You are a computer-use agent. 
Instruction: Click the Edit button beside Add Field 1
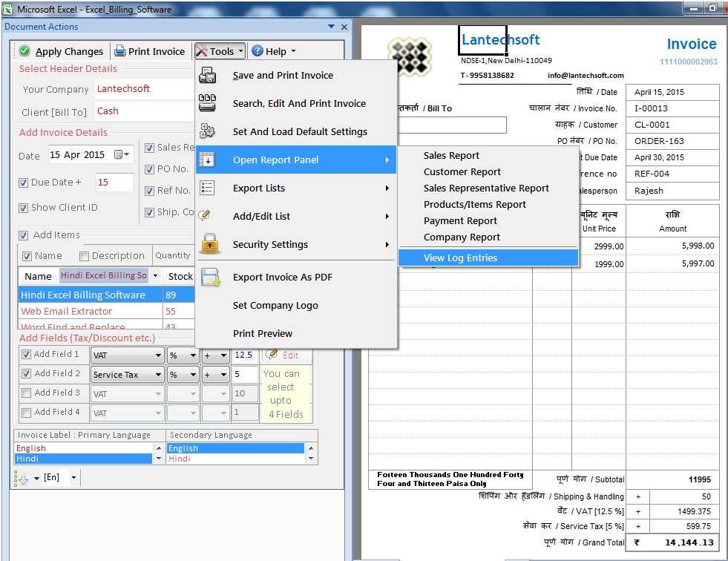(286, 355)
